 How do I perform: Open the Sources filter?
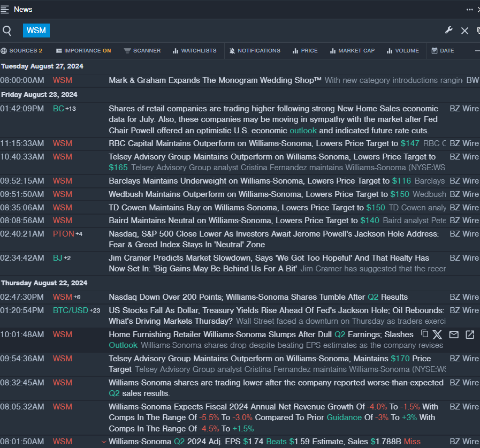click(21, 51)
